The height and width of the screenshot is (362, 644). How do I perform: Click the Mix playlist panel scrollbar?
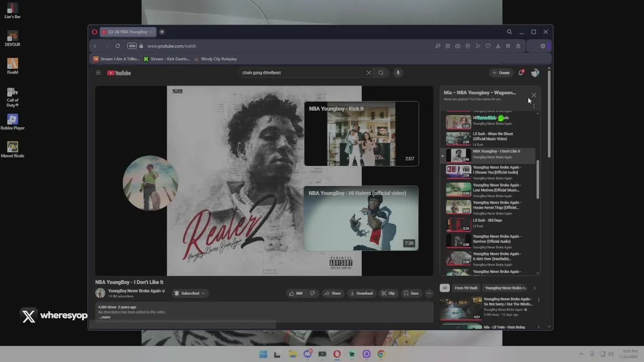point(538,179)
